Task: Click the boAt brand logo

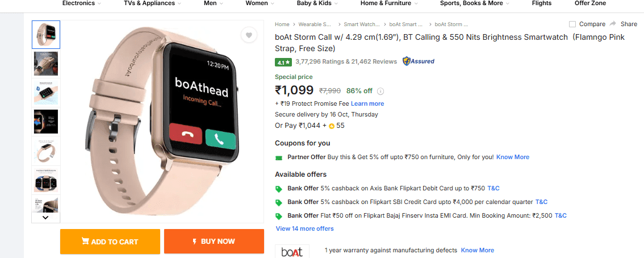Action: [292, 251]
